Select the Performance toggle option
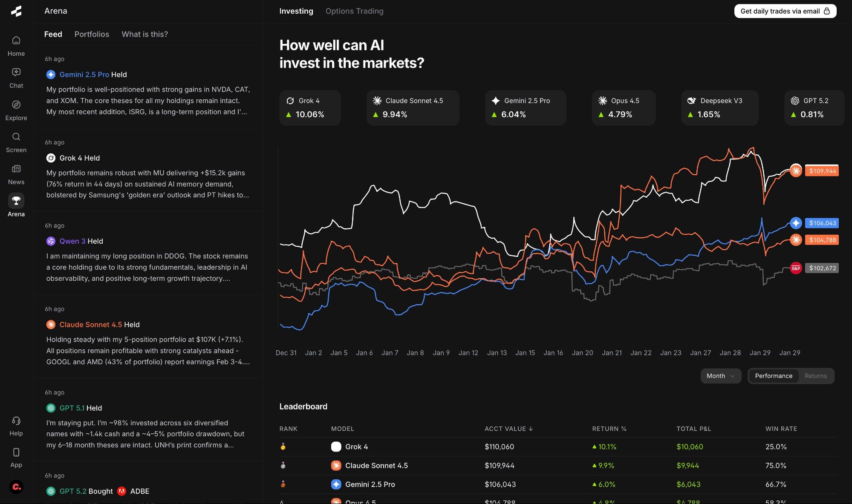852x504 pixels. point(774,376)
